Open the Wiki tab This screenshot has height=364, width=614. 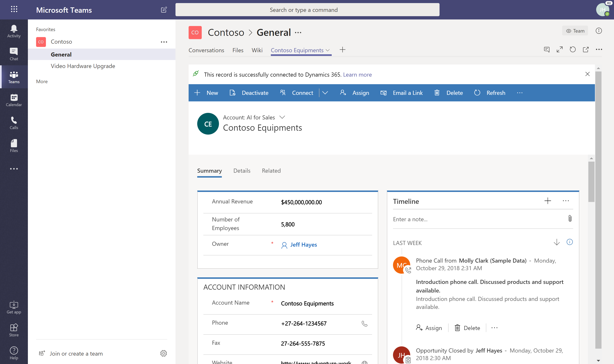click(257, 50)
